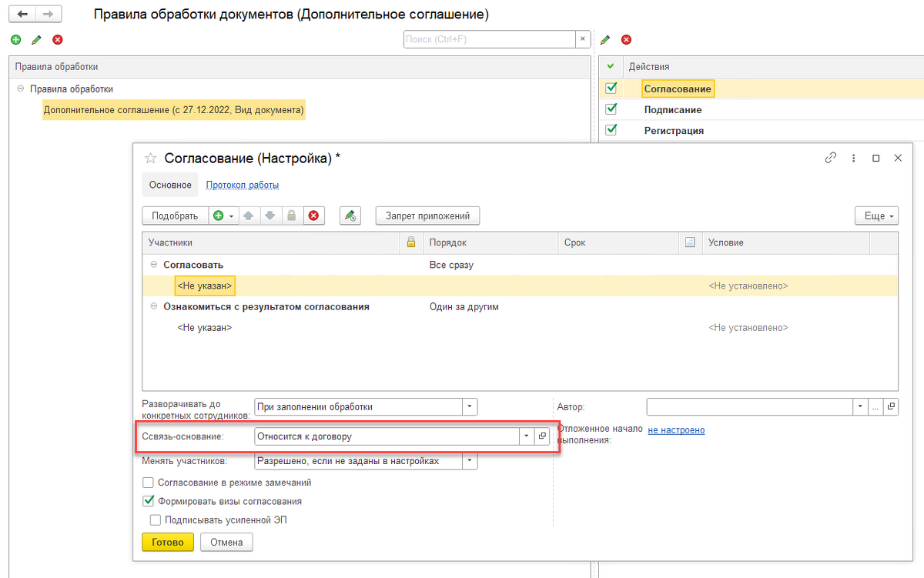Remove participant with red cross in dialog toolbar
The height and width of the screenshot is (578, 924).
tap(313, 215)
